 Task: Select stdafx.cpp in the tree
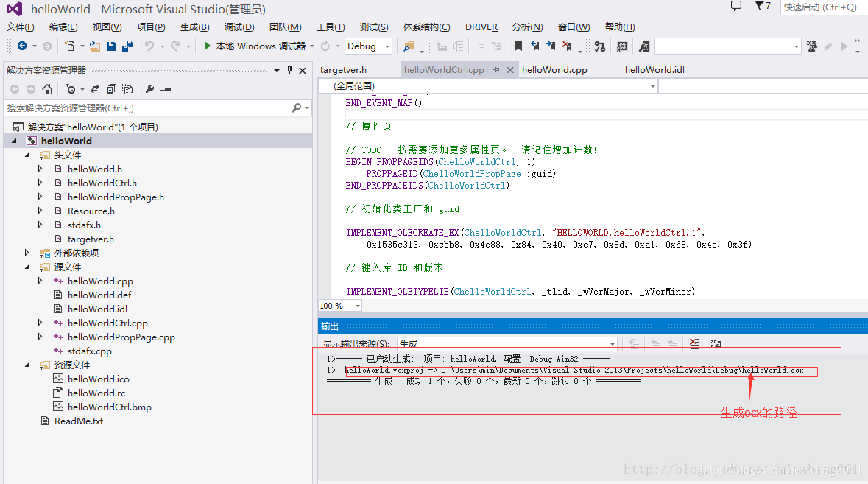pos(90,351)
